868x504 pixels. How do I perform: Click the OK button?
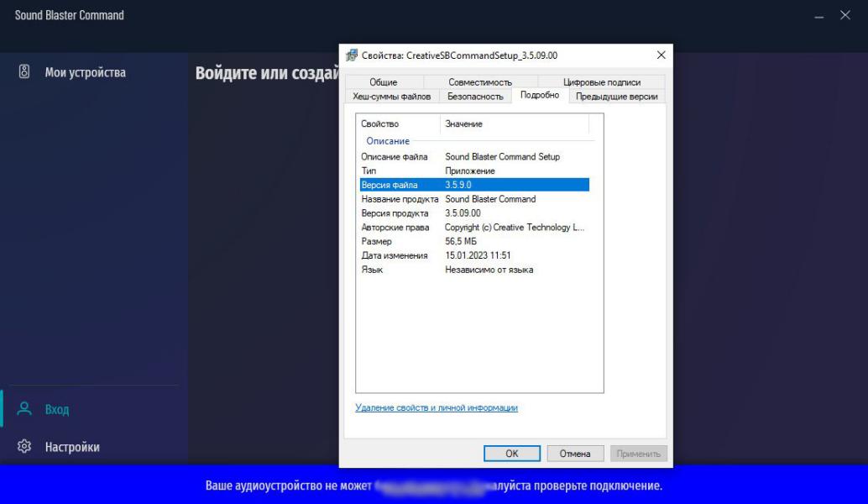pyautogui.click(x=512, y=454)
